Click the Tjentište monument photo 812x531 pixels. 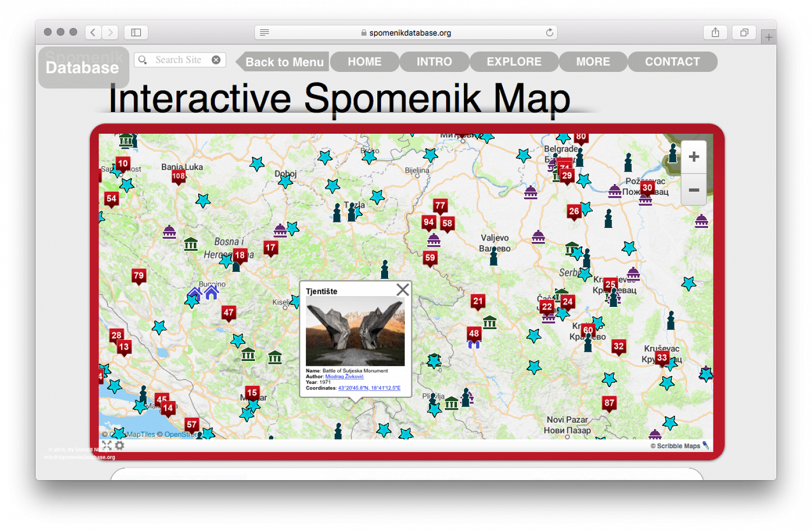point(355,331)
